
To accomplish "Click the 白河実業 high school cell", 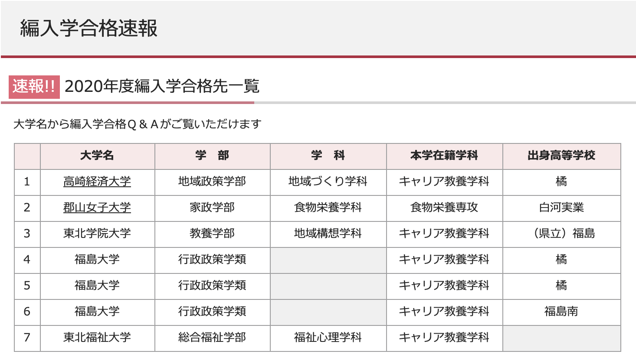I will point(561,208).
